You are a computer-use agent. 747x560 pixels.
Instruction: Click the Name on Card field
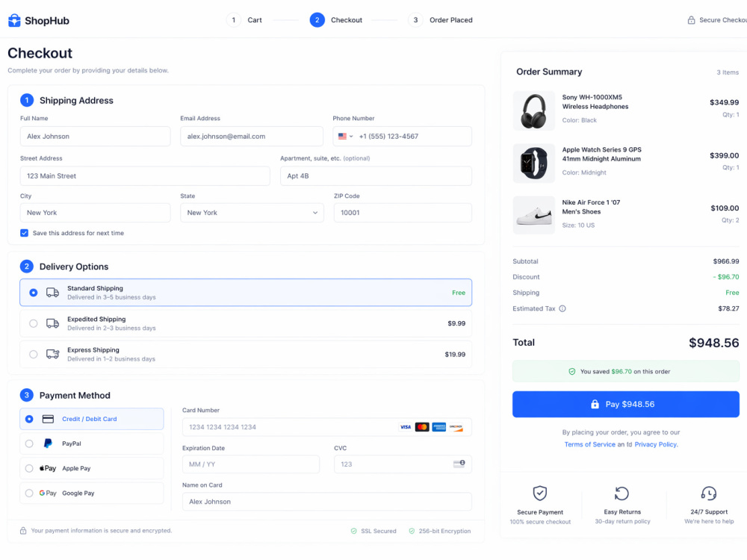tap(327, 502)
